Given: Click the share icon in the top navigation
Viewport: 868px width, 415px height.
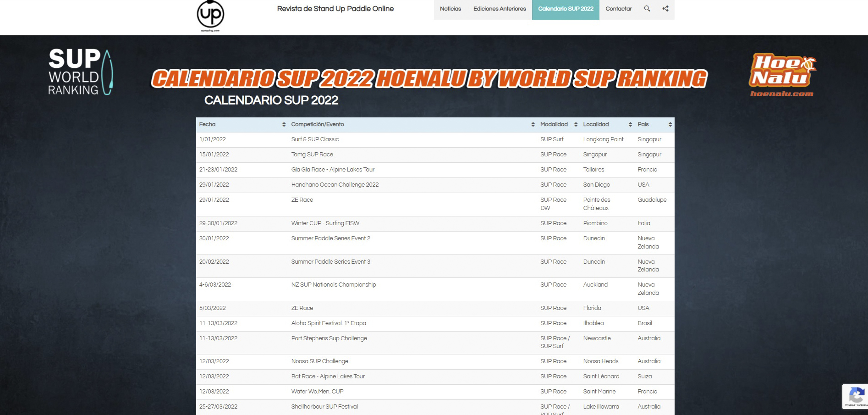Looking at the screenshot, I should 665,9.
